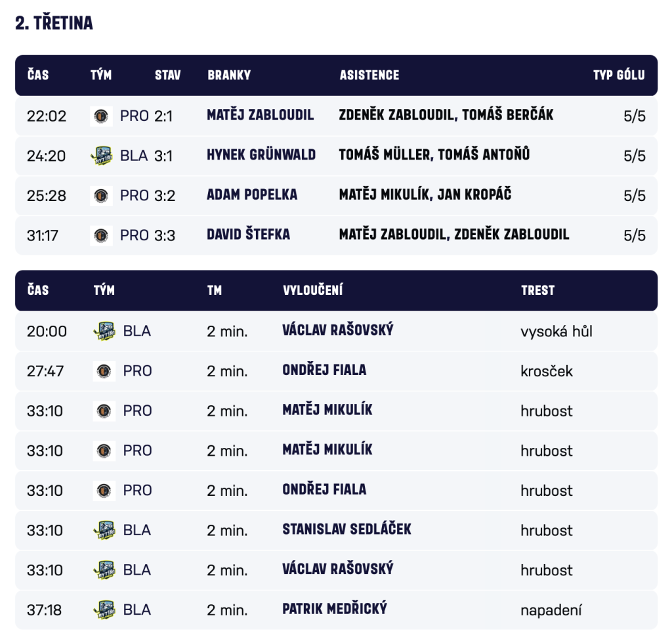Click the PRO team logo in the 22:02 goal row
This screenshot has height=639, width=672.
(101, 116)
